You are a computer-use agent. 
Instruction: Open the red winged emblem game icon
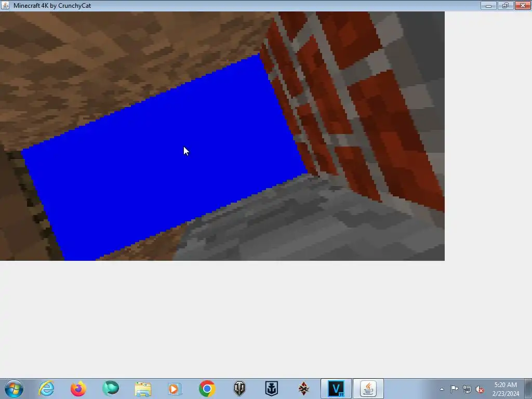pos(303,389)
